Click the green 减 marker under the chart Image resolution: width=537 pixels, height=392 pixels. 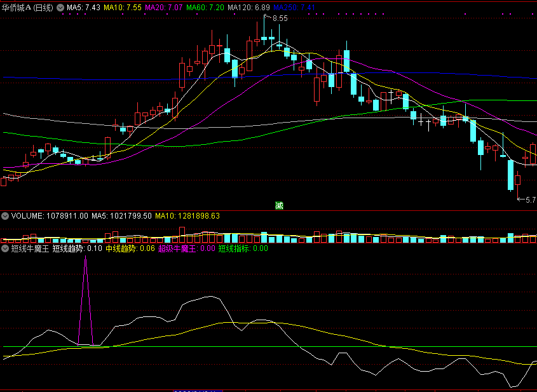(279, 205)
